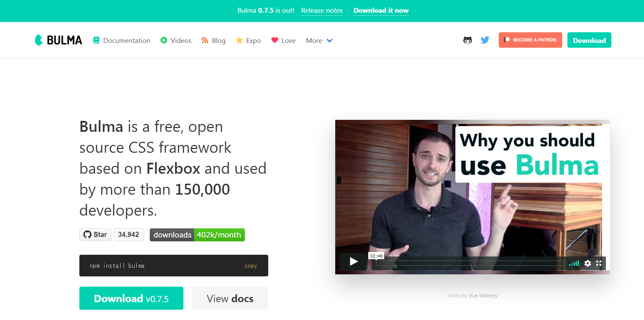Open video settings gear
Viewport: 644px width, 320px height.
[x=588, y=263]
